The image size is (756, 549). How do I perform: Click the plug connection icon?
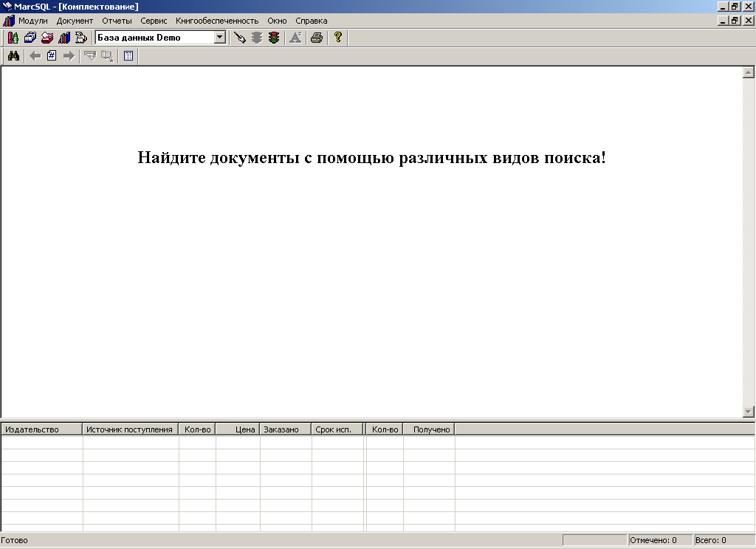click(239, 38)
